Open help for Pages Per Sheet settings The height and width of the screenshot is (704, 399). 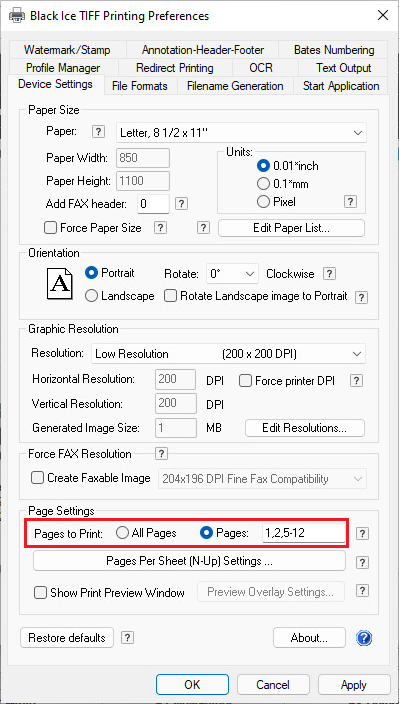pyautogui.click(x=362, y=562)
